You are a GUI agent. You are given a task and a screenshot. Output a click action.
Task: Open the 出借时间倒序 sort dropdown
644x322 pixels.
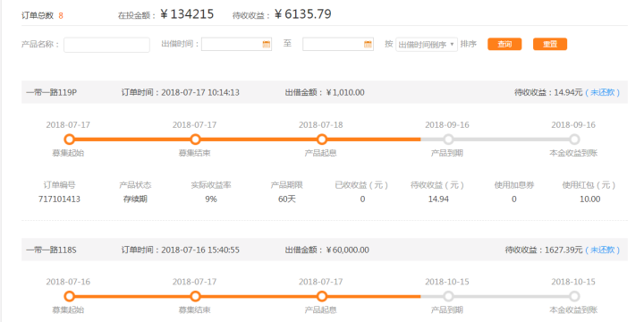(427, 45)
